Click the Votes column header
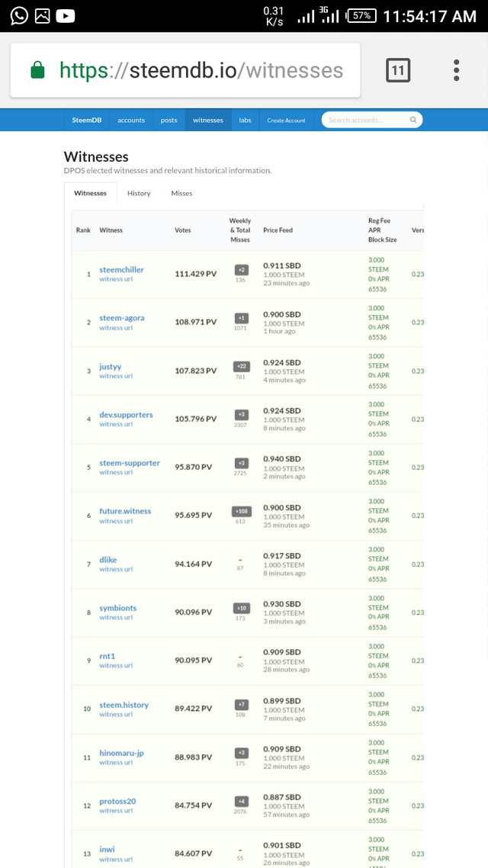 coord(183,230)
